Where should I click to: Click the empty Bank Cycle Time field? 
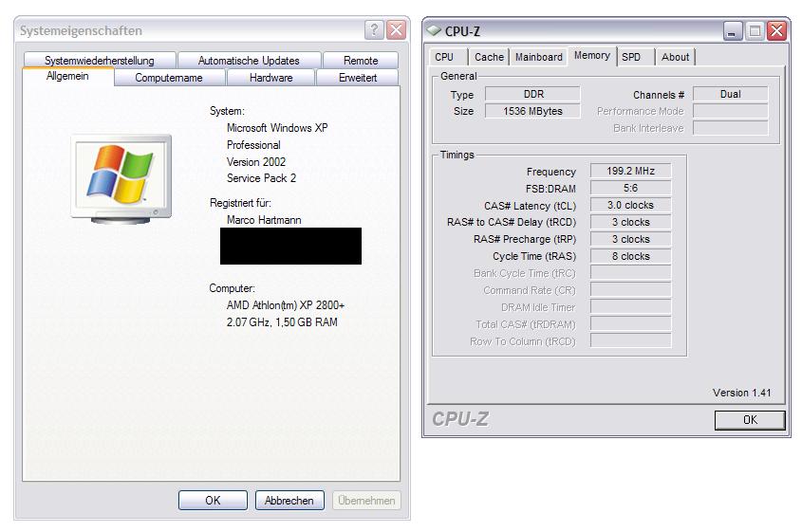[630, 273]
